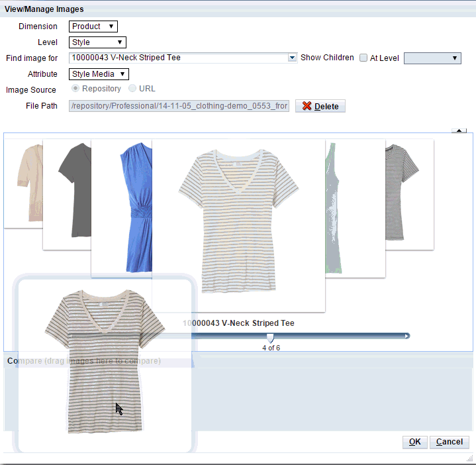Select the Repository image source radio
This screenshot has height=465, width=476.
point(75,88)
